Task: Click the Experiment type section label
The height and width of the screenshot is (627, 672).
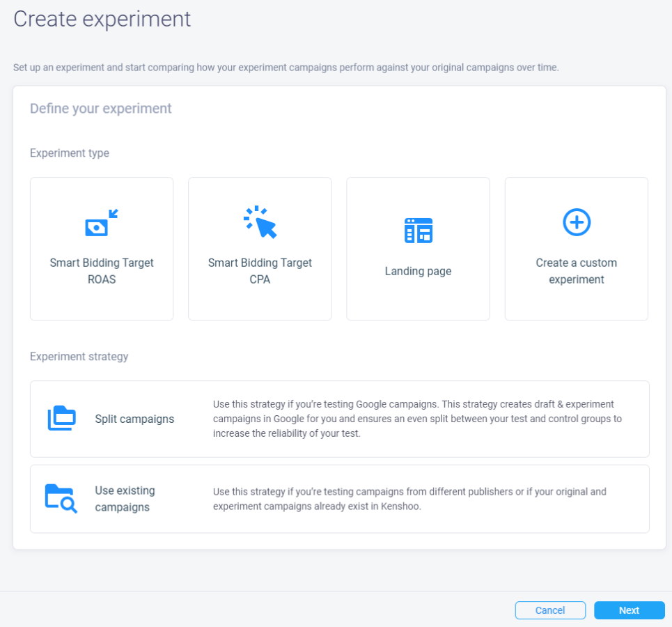Action: click(x=70, y=153)
